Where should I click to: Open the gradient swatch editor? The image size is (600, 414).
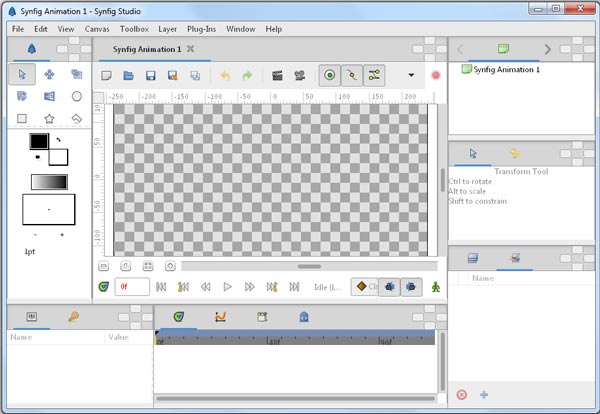[x=49, y=182]
